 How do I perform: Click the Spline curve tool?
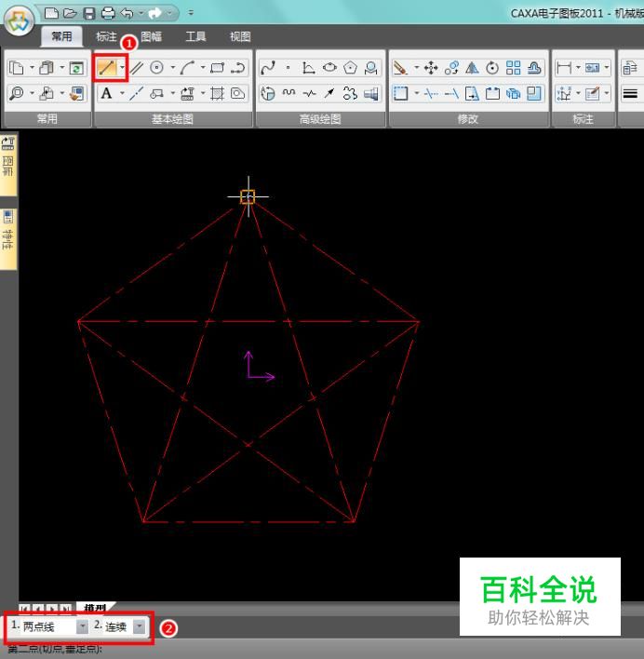tap(268, 68)
